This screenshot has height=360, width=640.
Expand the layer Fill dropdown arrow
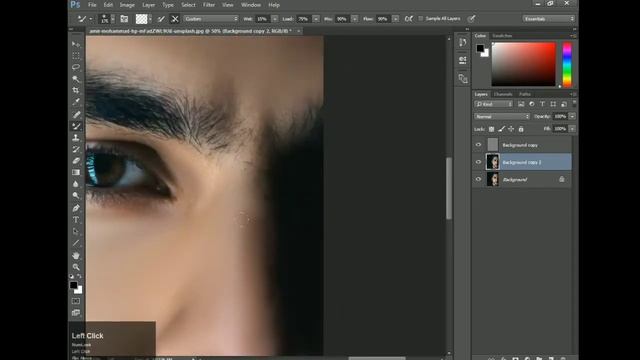click(572, 129)
